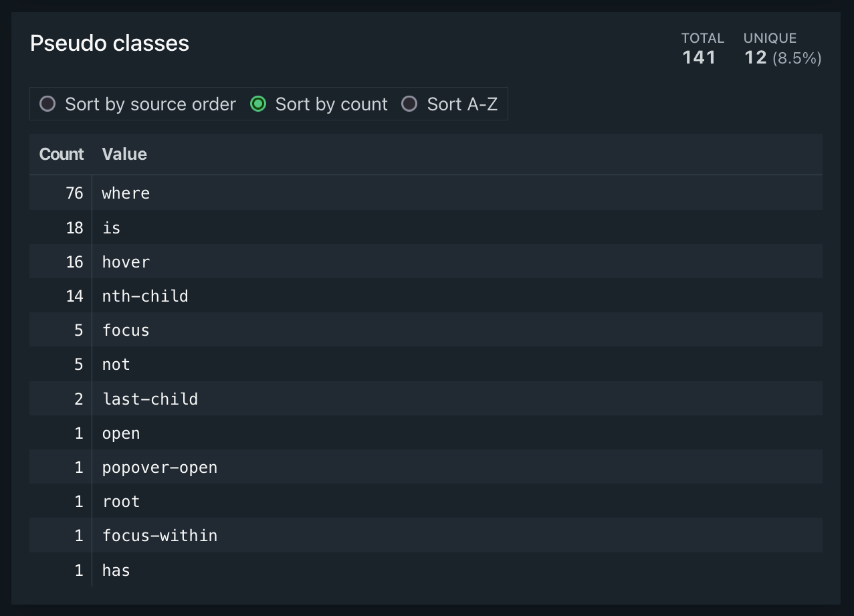854x616 pixels.
Task: Select the Sort by count option
Action: tap(258, 104)
